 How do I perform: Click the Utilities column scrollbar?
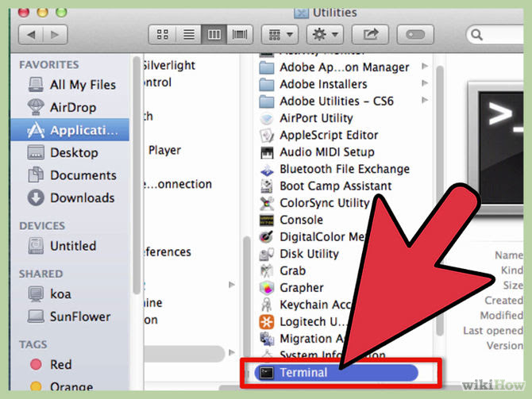click(440, 200)
